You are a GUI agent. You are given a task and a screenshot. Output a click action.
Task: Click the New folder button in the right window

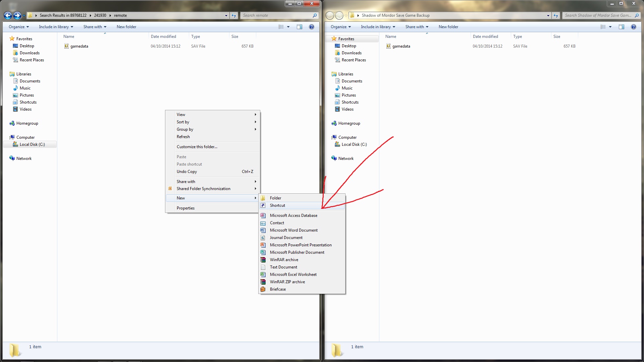(448, 27)
